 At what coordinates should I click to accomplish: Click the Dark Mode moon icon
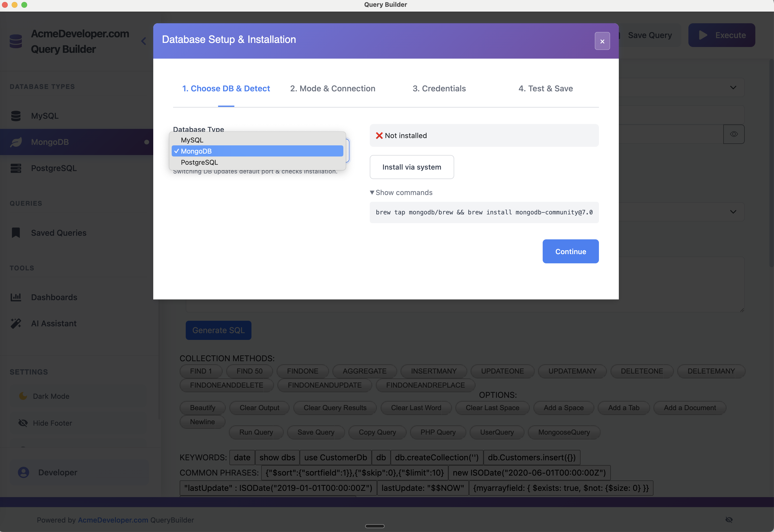click(23, 396)
